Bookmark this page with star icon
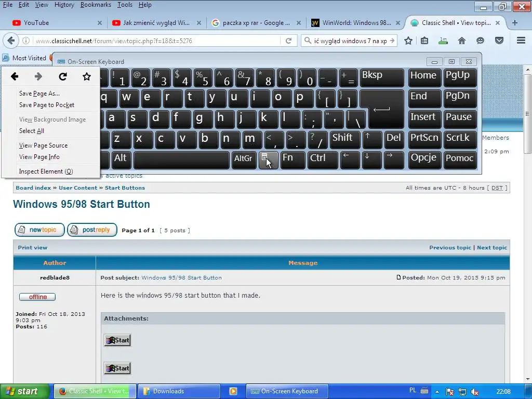 click(x=408, y=41)
